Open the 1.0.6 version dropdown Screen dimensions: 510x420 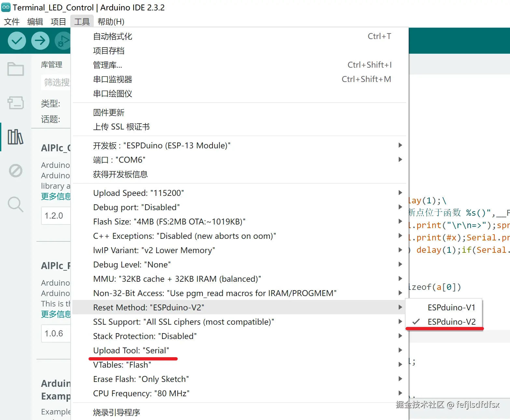coord(56,333)
